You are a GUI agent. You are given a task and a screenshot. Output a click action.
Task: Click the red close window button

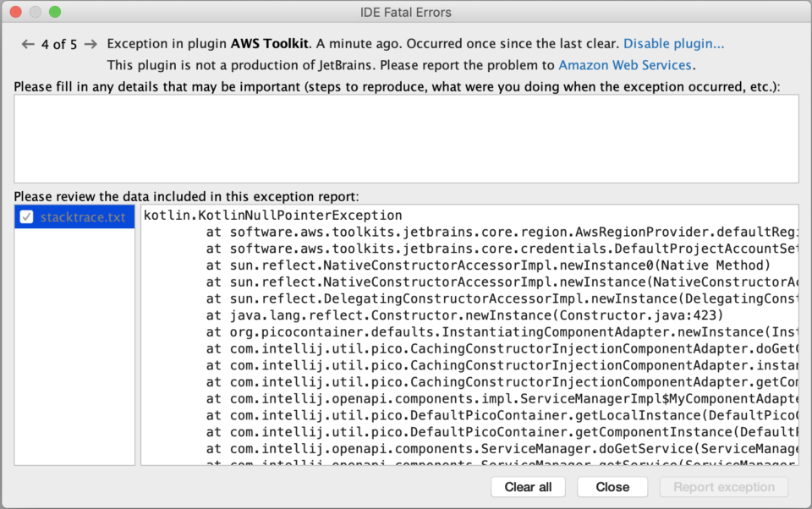pyautogui.click(x=15, y=12)
